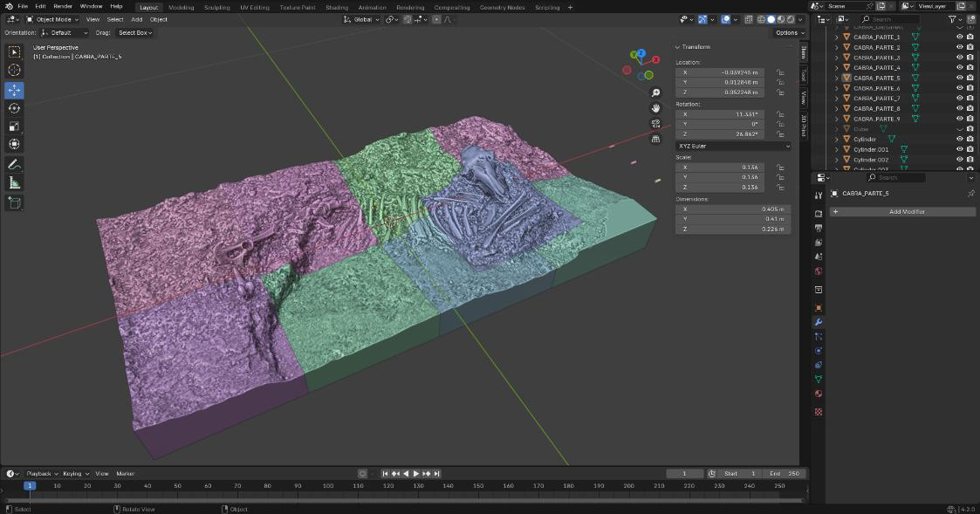Open the Modifiers wrench tab in Properties
Screen dimensions: 980x514
(819, 322)
